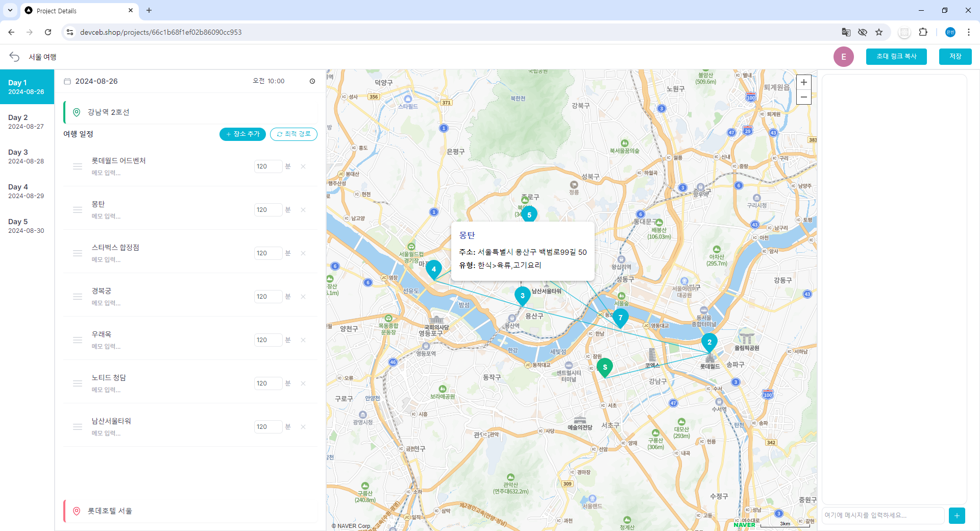The image size is (980, 531).
Task: Click the clock icon beside 오전 10:00
Action: pos(312,81)
